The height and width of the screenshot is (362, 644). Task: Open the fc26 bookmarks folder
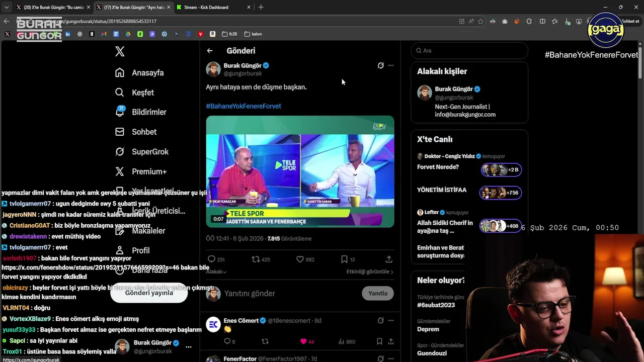(229, 34)
